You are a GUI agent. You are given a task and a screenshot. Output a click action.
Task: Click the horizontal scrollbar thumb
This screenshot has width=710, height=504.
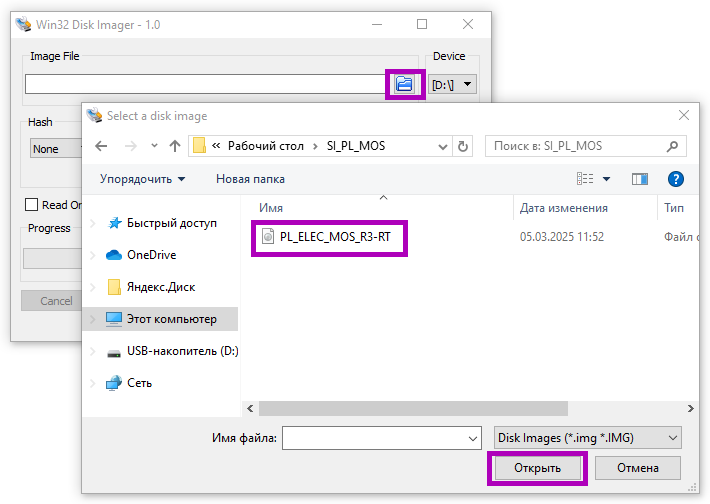pyautogui.click(x=413, y=408)
